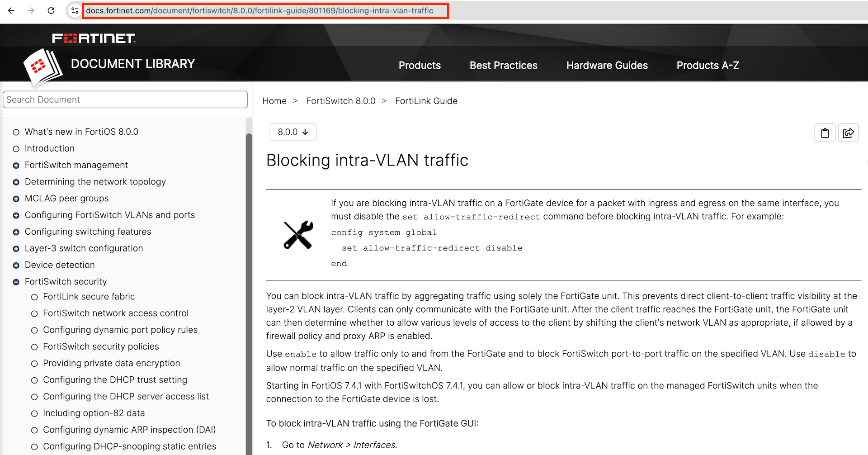Click 'set allow-traffic-redirect disable' code line
868x455 pixels.
coord(432,248)
